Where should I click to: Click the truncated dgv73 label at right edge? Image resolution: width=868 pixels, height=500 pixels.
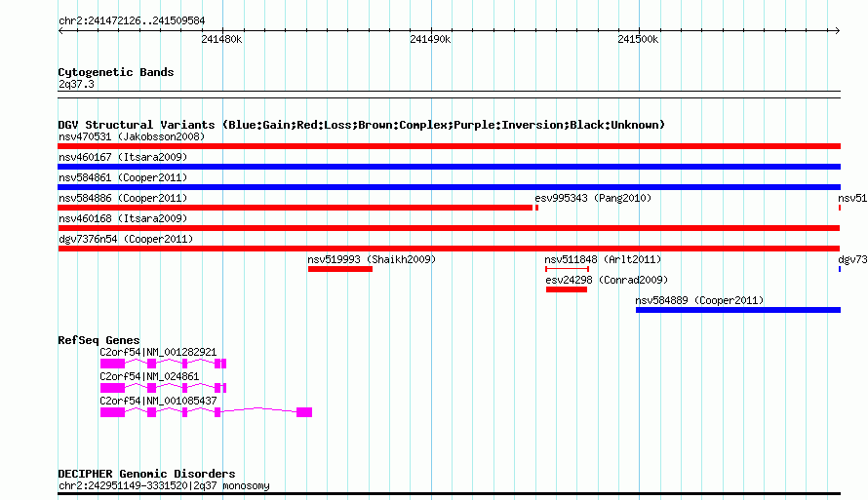pyautogui.click(x=852, y=259)
